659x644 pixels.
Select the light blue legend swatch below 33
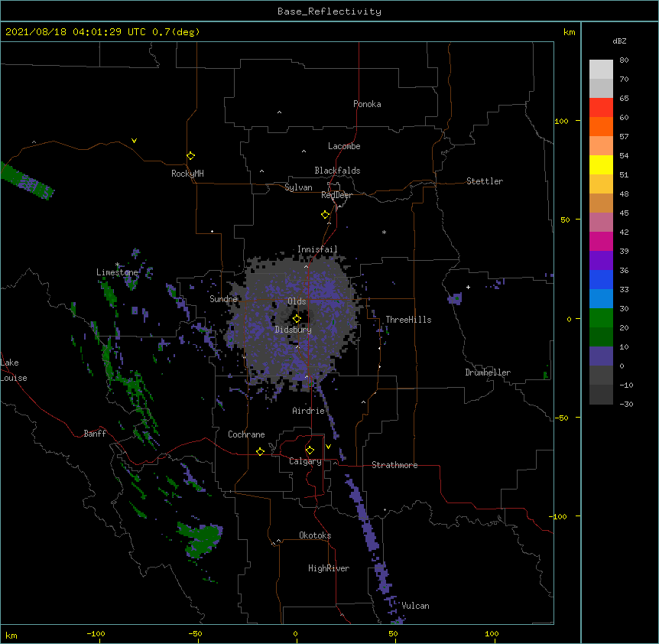click(601, 298)
